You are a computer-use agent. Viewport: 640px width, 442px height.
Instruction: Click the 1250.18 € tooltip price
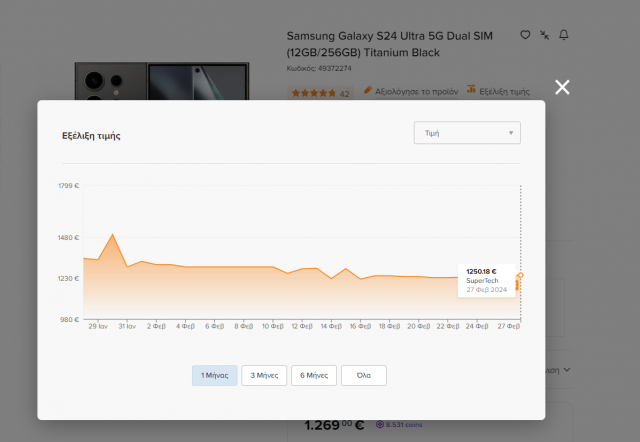pyautogui.click(x=481, y=271)
